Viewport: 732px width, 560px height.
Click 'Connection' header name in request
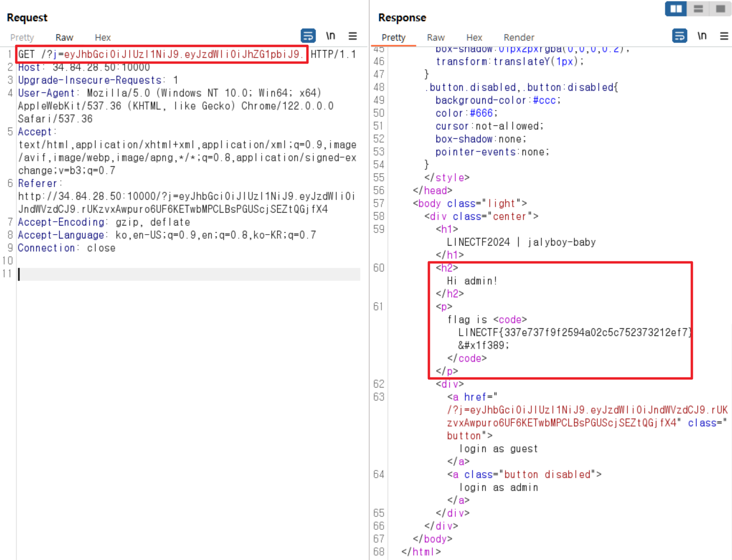46,248
